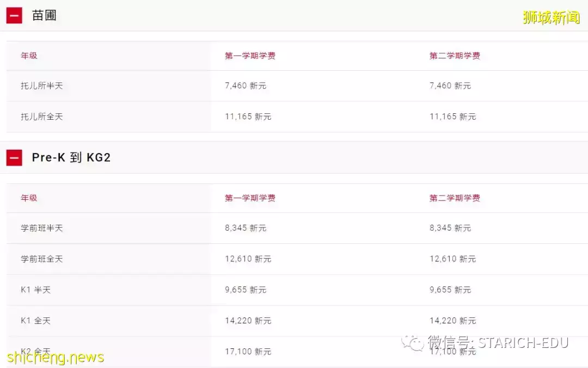Click the STARICH-EDU WeChat ID text

[523, 343]
